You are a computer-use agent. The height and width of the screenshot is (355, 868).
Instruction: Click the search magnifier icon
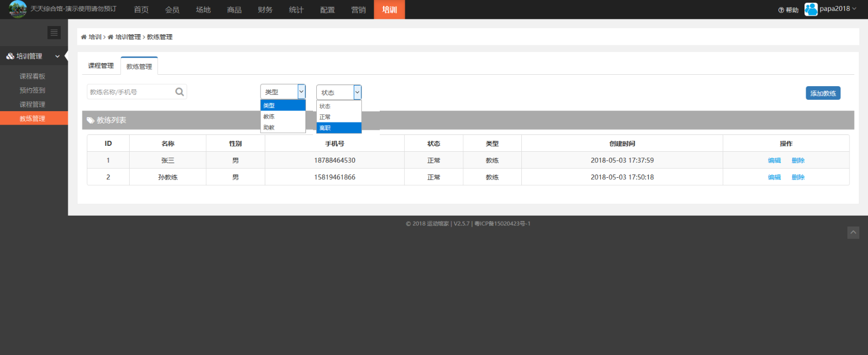coord(180,92)
